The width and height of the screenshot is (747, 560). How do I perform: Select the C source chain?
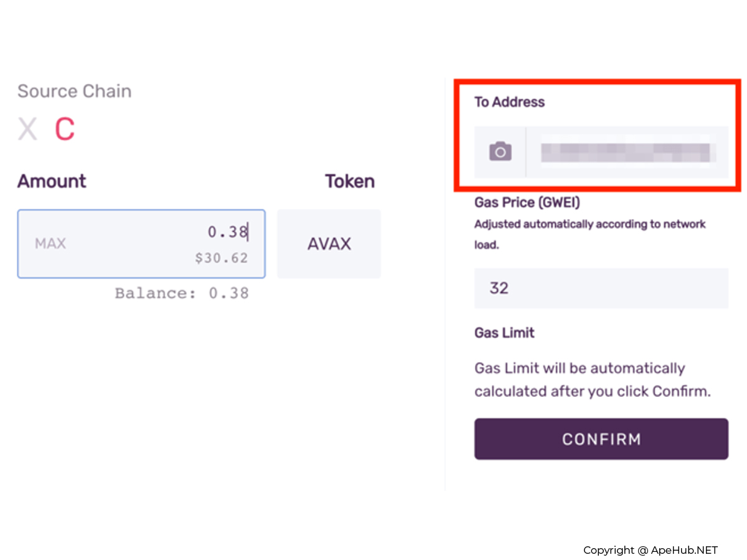pyautogui.click(x=65, y=129)
